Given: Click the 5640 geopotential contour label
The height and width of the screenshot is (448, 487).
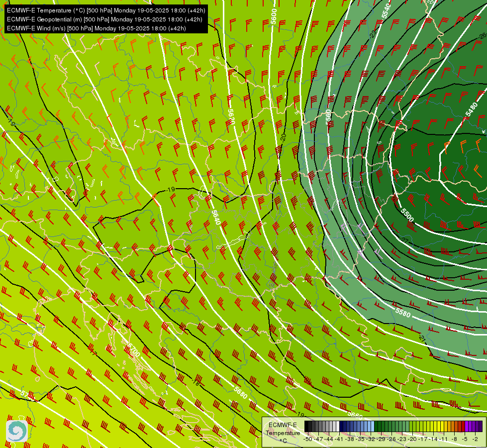Looking at the screenshot, I should tap(215, 218).
